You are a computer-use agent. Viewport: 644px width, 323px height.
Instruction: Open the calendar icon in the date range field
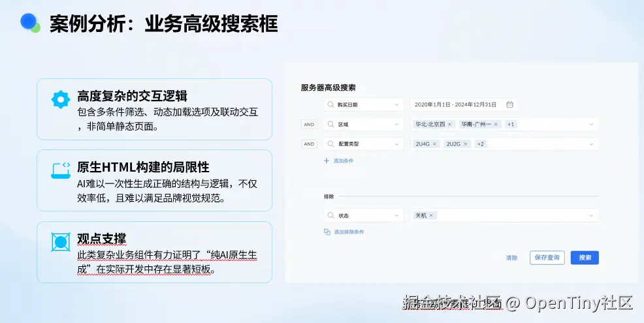click(x=509, y=104)
